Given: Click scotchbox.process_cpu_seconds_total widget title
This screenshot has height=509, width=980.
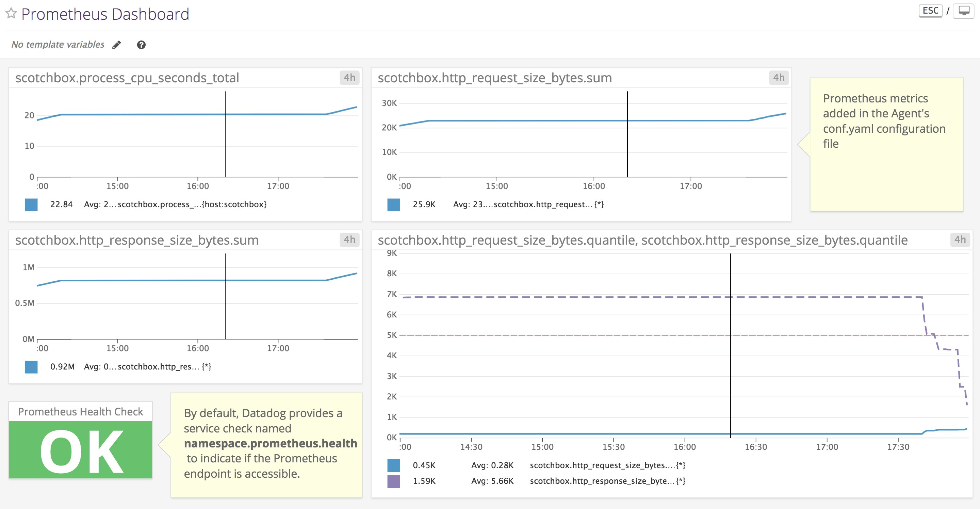Looking at the screenshot, I should pos(127,78).
